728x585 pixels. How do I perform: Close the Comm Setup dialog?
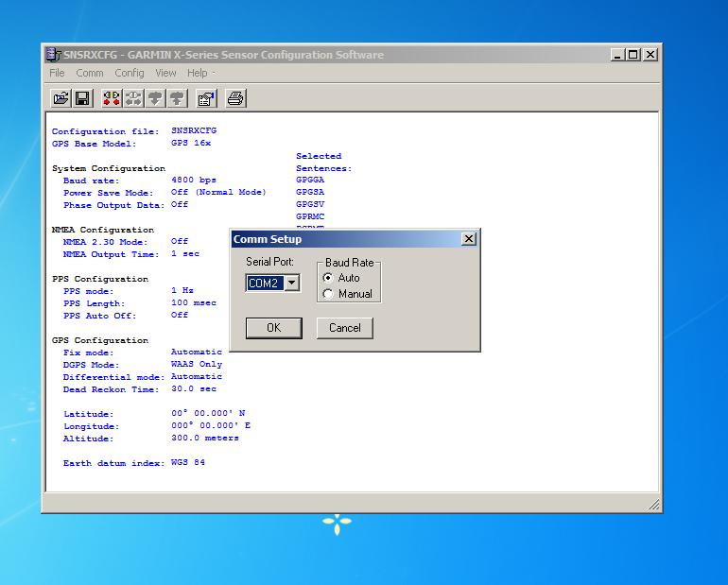(469, 239)
